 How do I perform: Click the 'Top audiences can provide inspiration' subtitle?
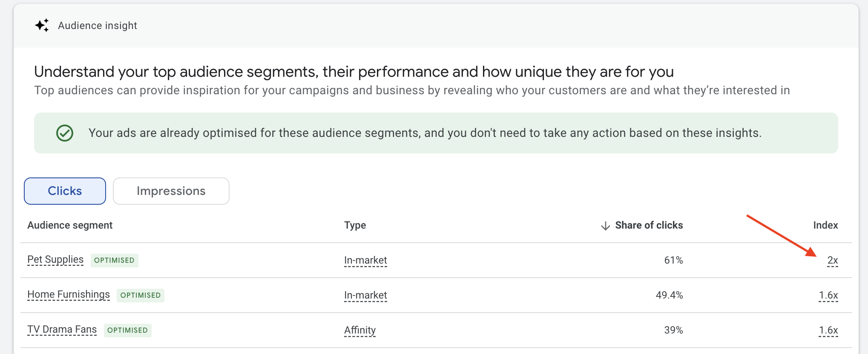(x=412, y=90)
